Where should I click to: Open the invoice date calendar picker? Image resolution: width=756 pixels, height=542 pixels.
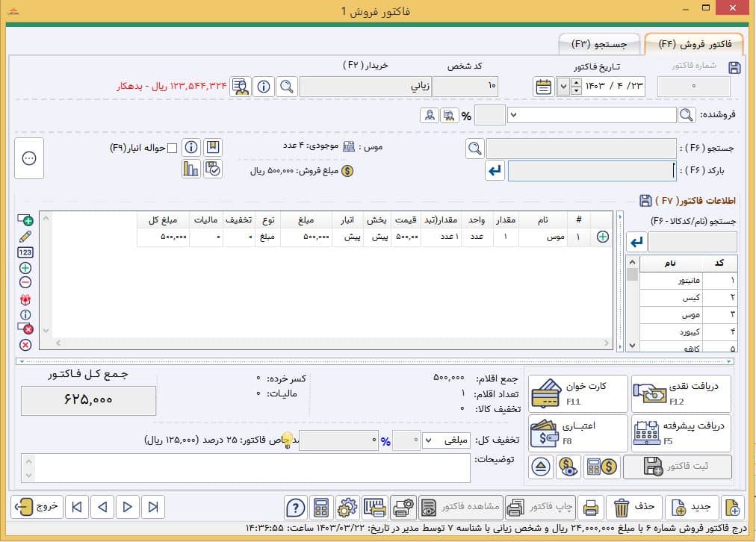tap(543, 87)
